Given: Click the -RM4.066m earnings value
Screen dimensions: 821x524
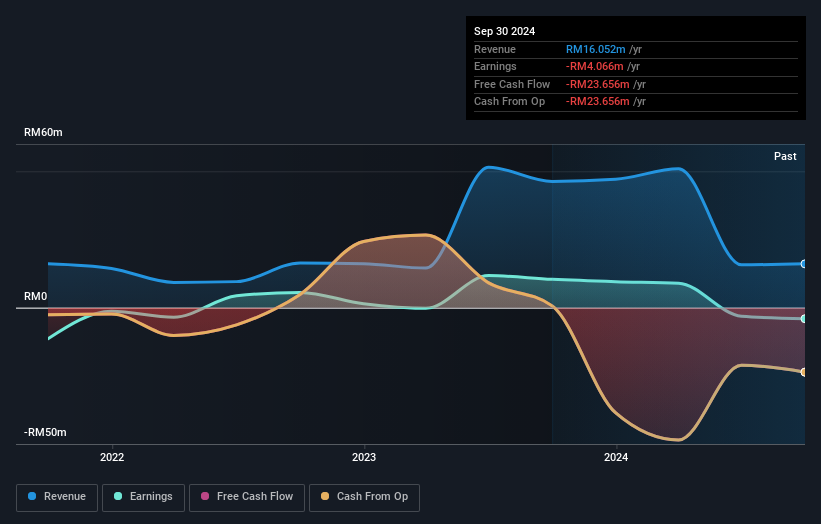Looking at the screenshot, I should pyautogui.click(x=594, y=66).
